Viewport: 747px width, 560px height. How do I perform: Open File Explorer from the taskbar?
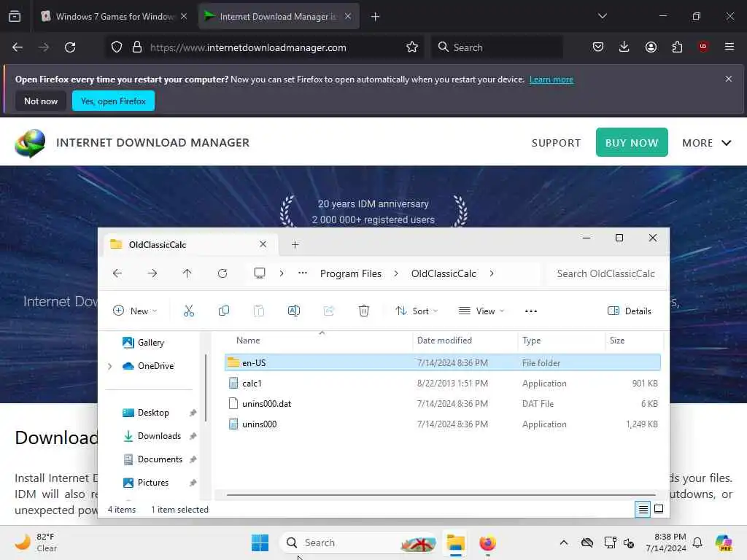click(455, 542)
